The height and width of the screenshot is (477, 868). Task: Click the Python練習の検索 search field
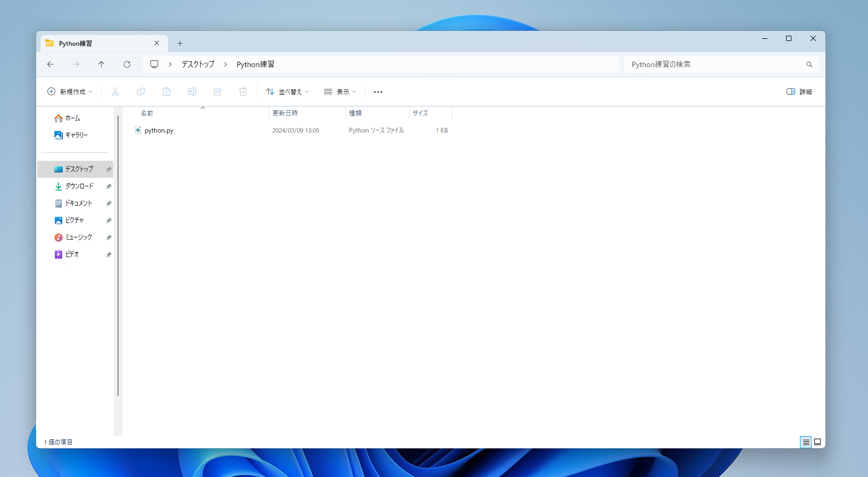pyautogui.click(x=722, y=64)
